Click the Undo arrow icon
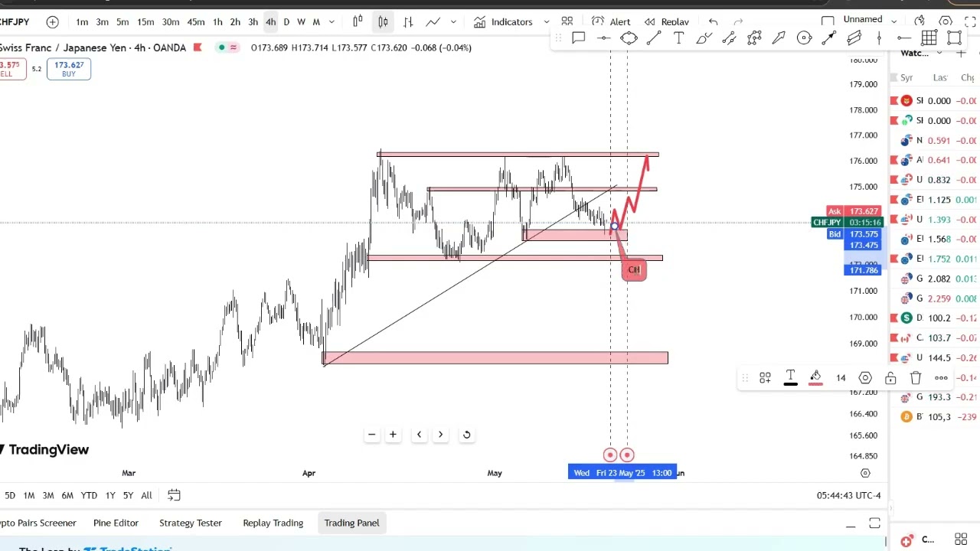This screenshot has height=551, width=980. click(x=714, y=21)
